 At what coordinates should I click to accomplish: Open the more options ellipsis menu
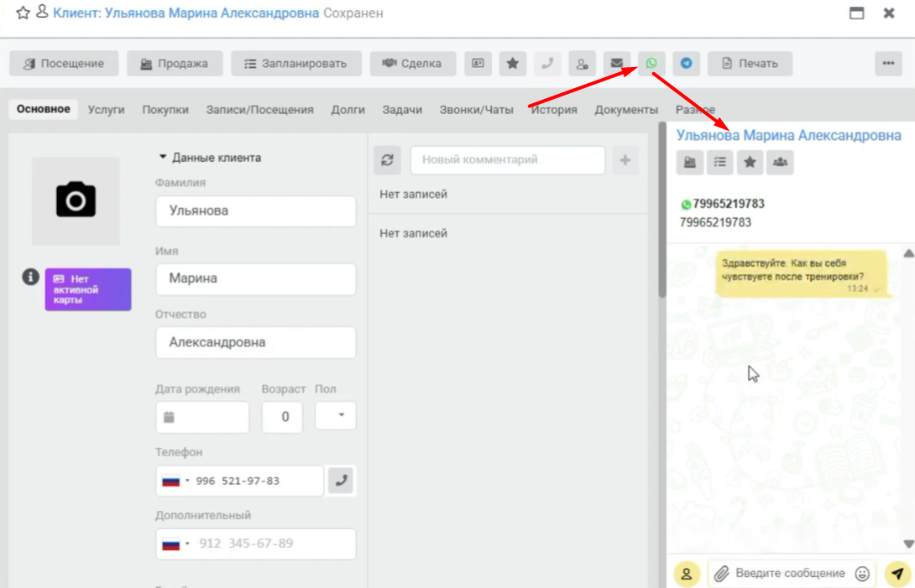coord(888,64)
